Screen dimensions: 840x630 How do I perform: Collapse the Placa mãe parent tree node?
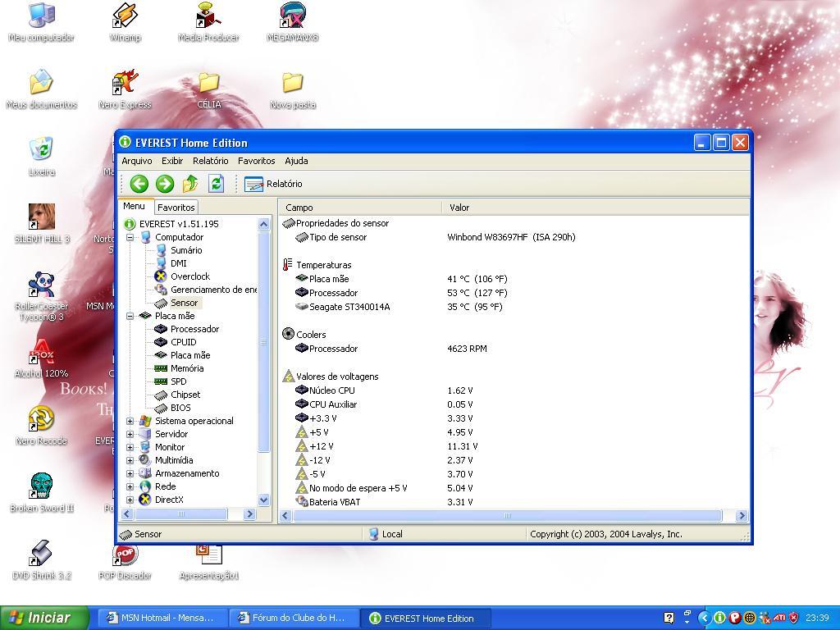(130, 316)
